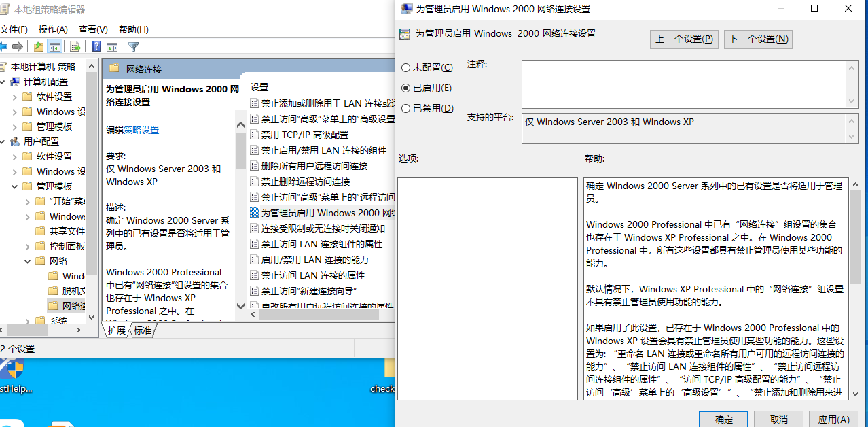
Task: Select the 用户配置 user icon in tree
Action: coord(14,141)
